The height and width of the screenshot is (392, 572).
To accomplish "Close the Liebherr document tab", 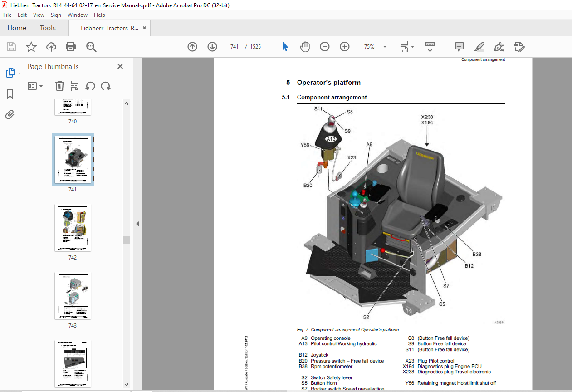I will [145, 28].
